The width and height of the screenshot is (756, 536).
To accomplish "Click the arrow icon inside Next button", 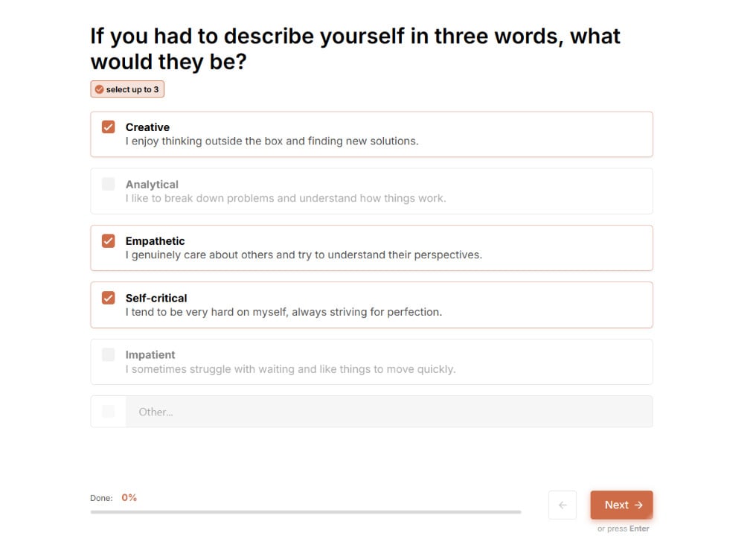I will click(x=639, y=505).
